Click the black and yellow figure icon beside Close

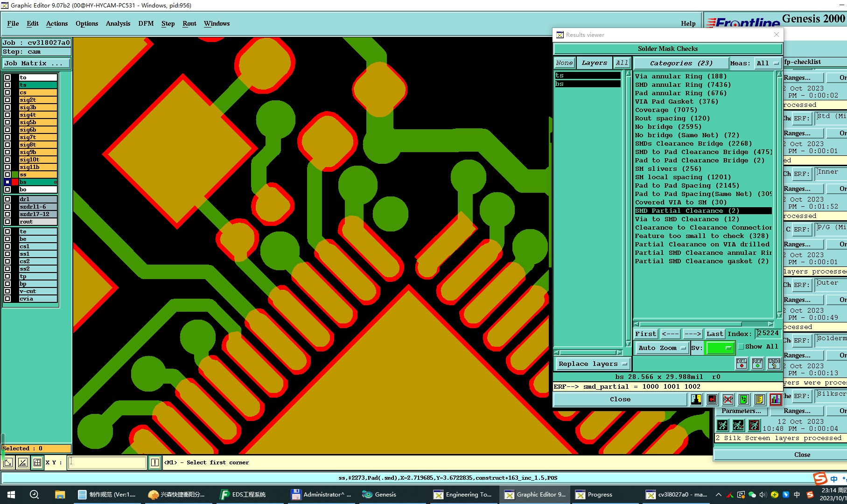[x=696, y=399]
